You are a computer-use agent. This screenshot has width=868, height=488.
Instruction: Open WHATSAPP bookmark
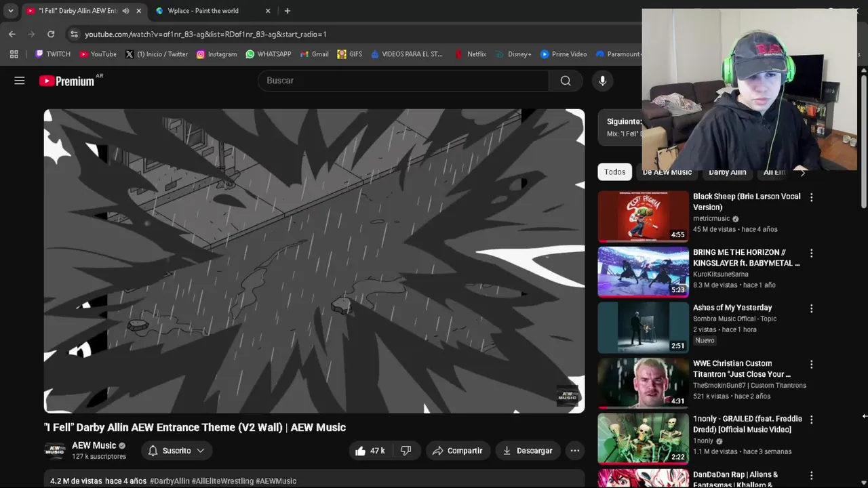(x=269, y=54)
